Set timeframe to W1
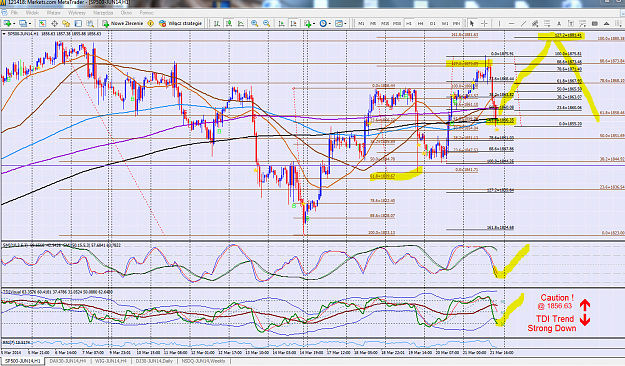Viewport: 625px width, 366px height. click(445, 24)
